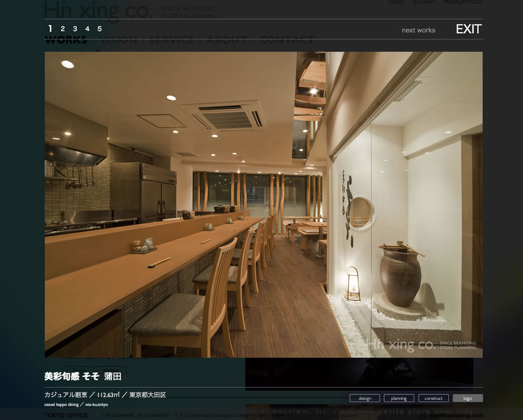This screenshot has height=420, width=523.
Task: Open the NEWS link in header
Action: (396, 2)
